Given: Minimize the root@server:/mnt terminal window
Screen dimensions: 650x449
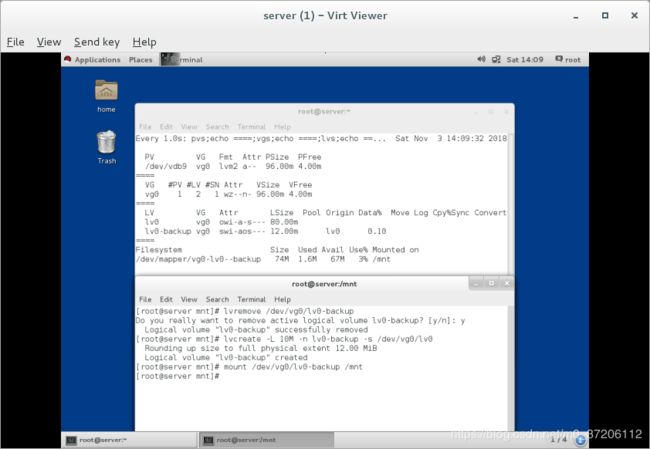Looking at the screenshot, I should pyautogui.click(x=477, y=284).
